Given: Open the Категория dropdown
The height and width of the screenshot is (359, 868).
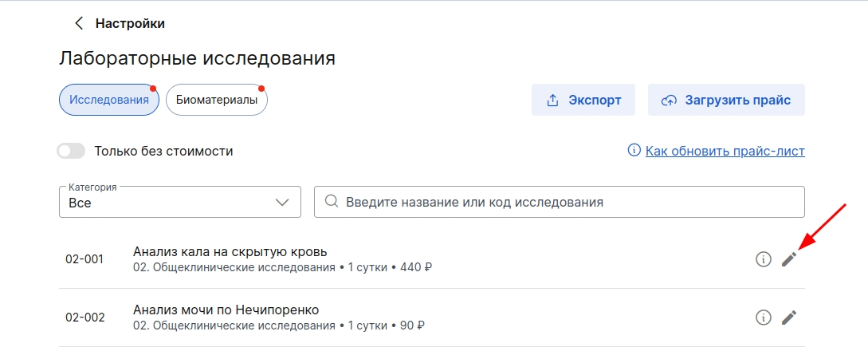Looking at the screenshot, I should [x=180, y=202].
